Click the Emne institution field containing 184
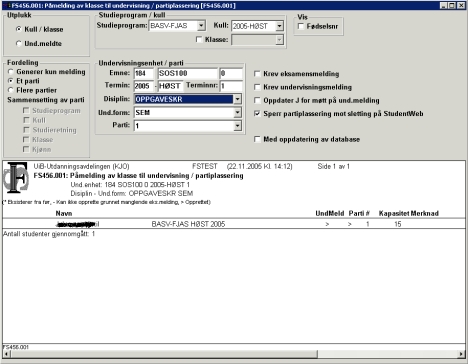Viewport: 468px width, 364px height. click(x=144, y=73)
